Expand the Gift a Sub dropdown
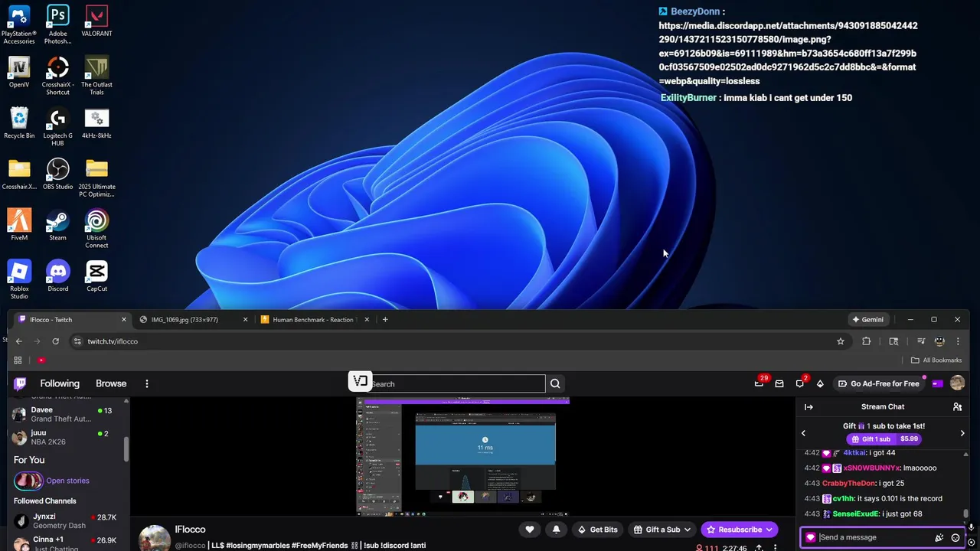Image resolution: width=980 pixels, height=551 pixels. point(688,530)
